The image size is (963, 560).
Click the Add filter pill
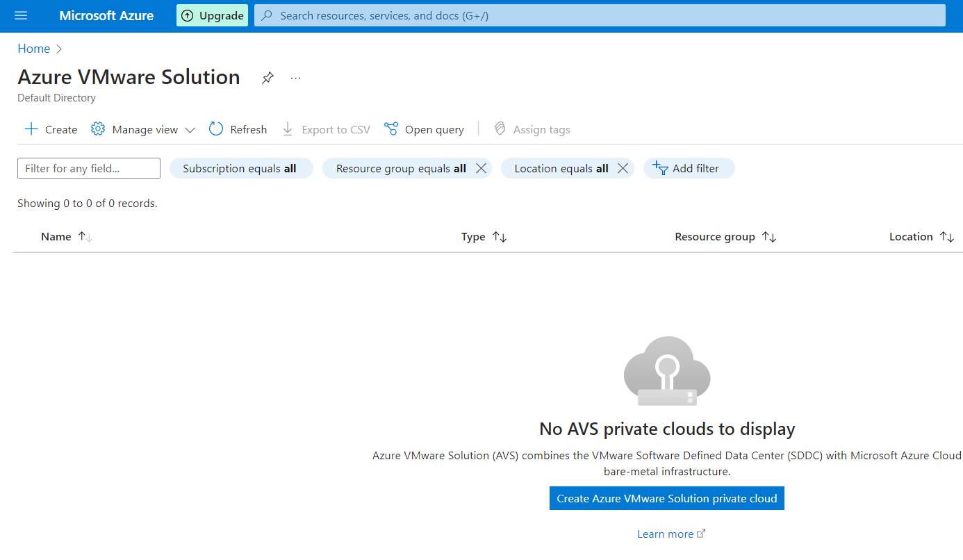[x=689, y=168]
